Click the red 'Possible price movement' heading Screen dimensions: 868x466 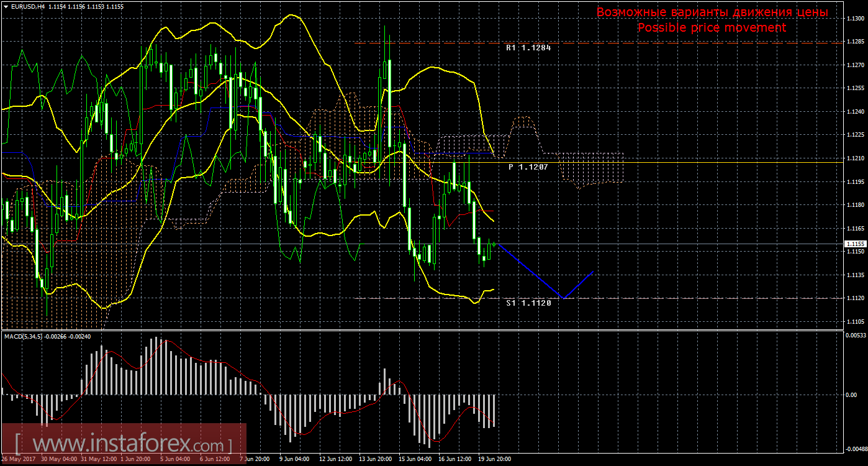click(x=712, y=28)
